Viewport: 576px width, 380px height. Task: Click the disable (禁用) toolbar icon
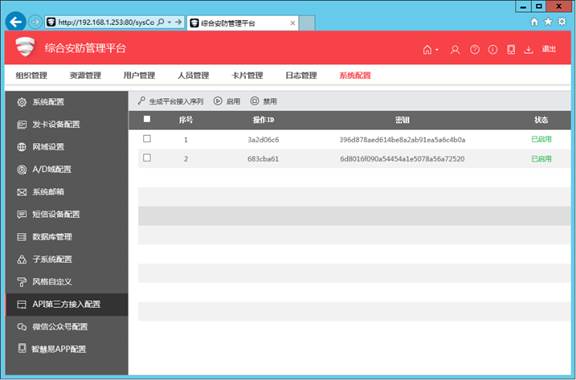pos(255,101)
